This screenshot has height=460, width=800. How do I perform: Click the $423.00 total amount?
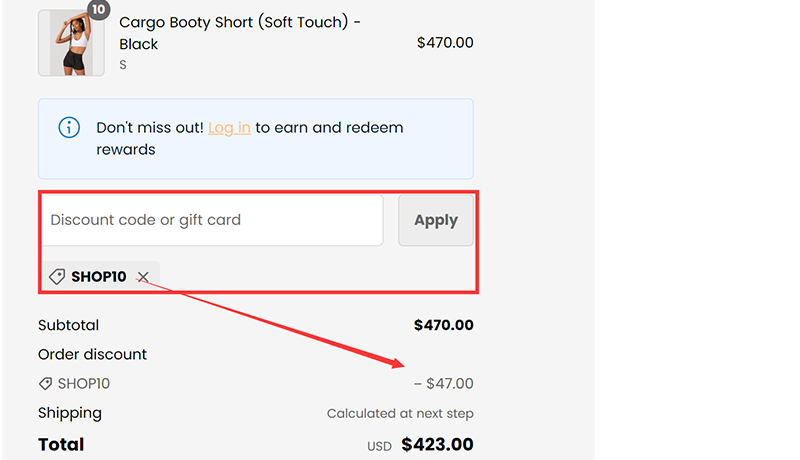[437, 444]
